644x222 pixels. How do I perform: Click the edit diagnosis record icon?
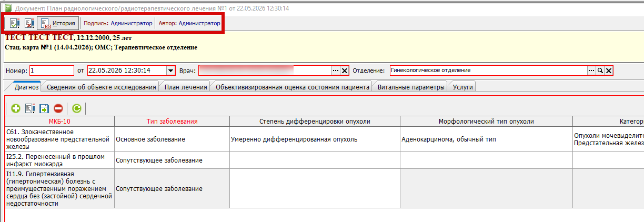pyautogui.click(x=30, y=108)
